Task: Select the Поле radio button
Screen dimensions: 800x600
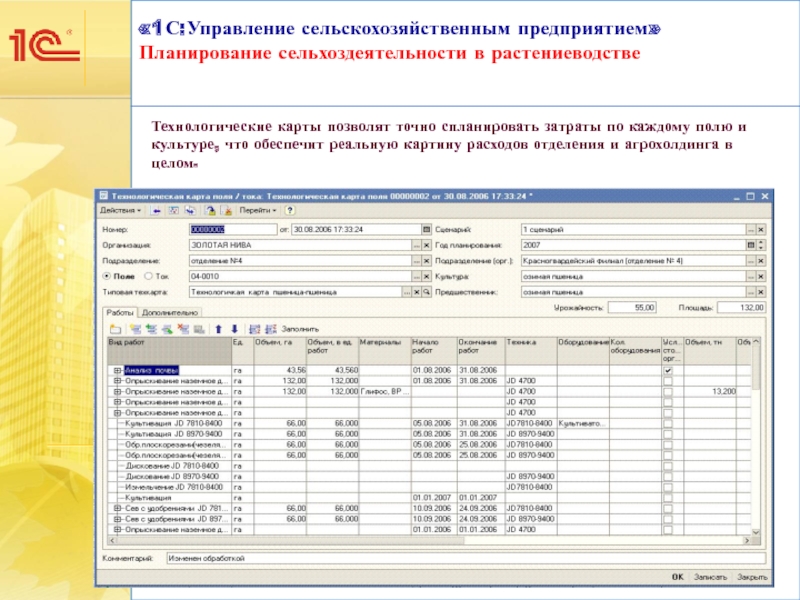Action: pyautogui.click(x=107, y=276)
